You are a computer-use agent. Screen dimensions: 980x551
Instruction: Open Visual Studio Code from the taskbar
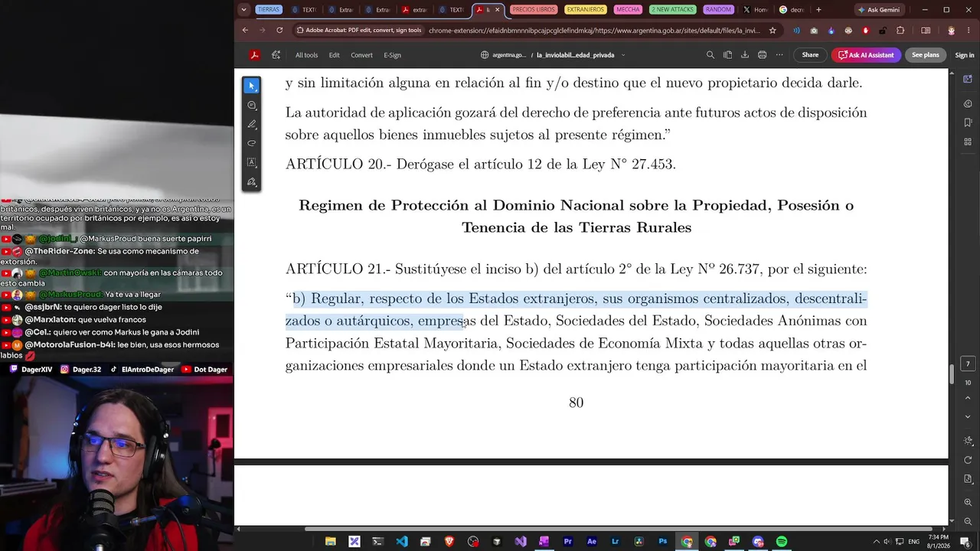click(x=402, y=541)
